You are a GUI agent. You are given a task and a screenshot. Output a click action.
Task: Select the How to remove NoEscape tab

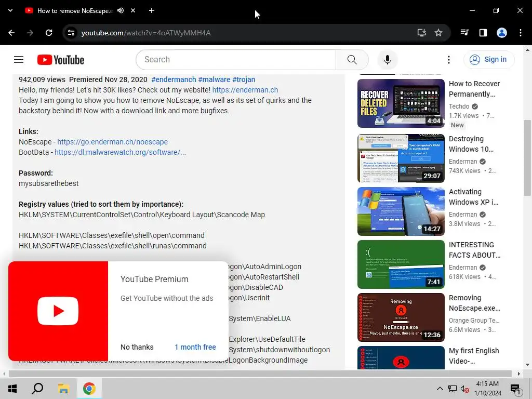pos(75,10)
